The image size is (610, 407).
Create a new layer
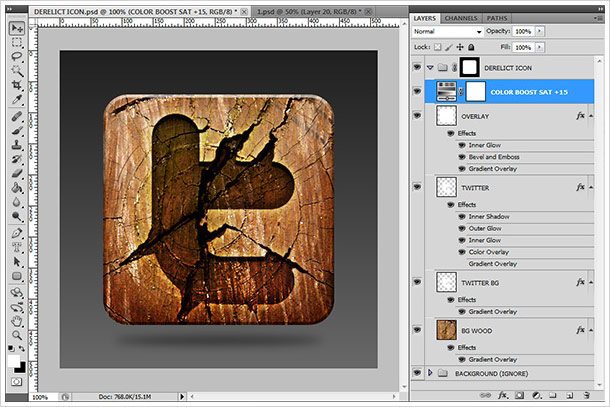coord(570,395)
